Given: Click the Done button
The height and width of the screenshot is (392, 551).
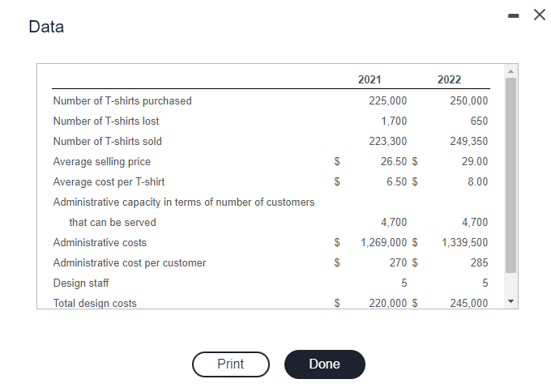Looking at the screenshot, I should [x=324, y=364].
